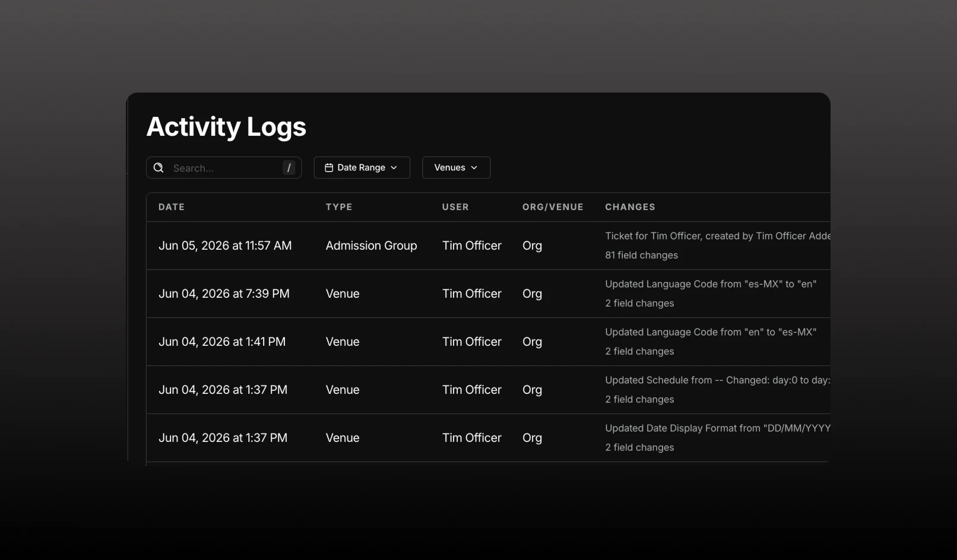Click the USER column header
Screen dimensions: 957x560
tap(455, 207)
